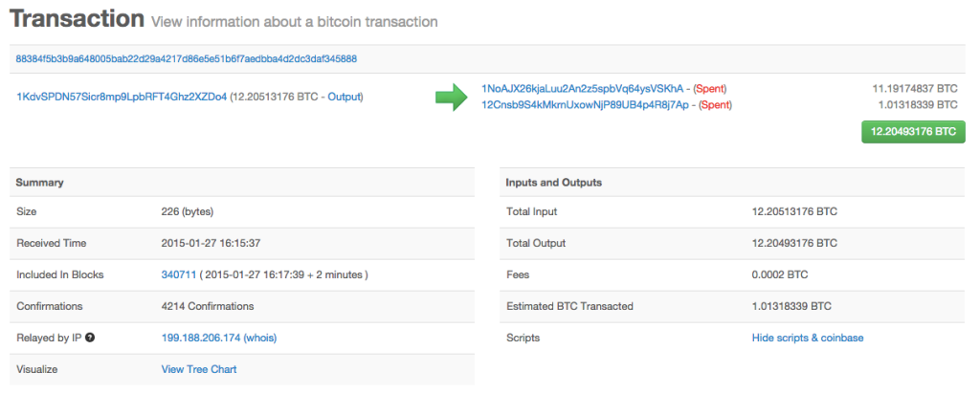Screen dimensions: 980x394
Task: Click the Spent link of first output
Action: tap(711, 89)
